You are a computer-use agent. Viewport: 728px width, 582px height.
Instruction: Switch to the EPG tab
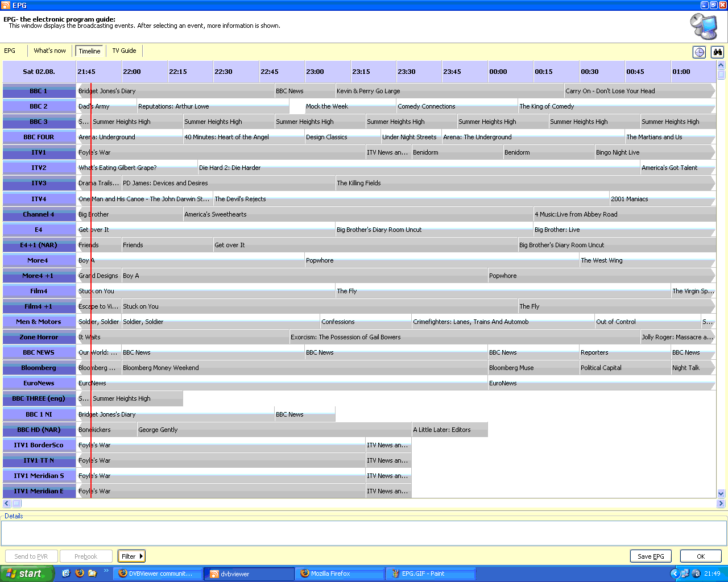pyautogui.click(x=10, y=51)
